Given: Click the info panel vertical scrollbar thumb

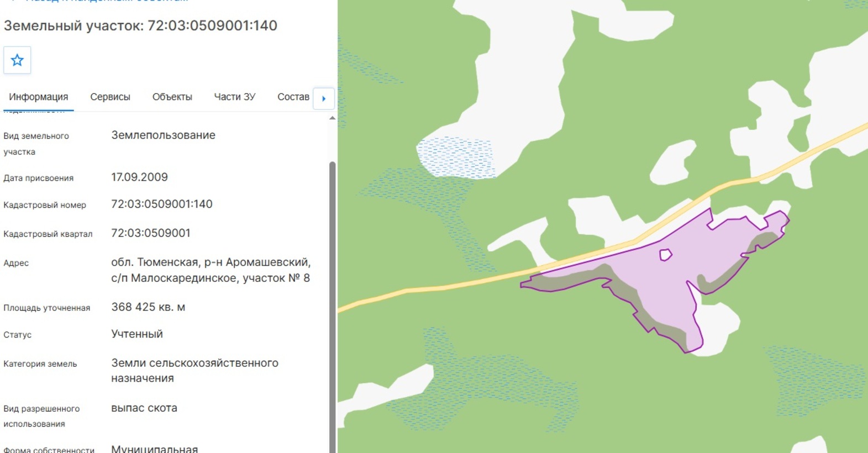Looking at the screenshot, I should coord(332,307).
